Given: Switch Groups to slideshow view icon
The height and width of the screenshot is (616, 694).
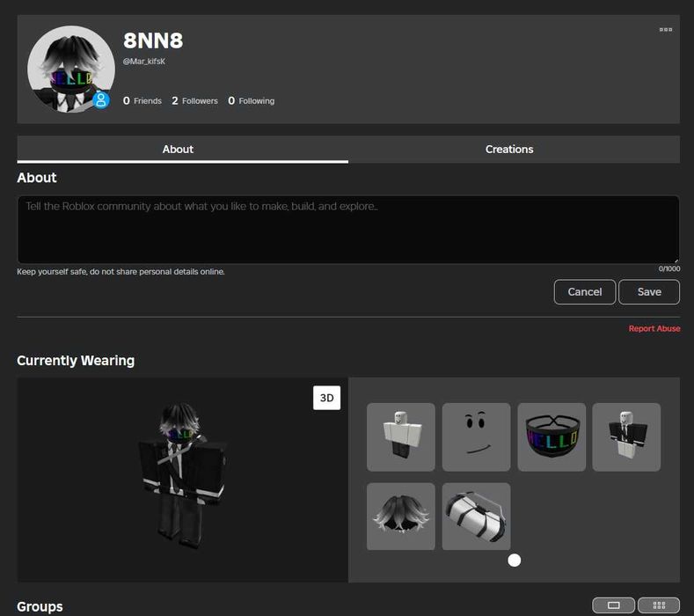Looking at the screenshot, I should click(x=613, y=605).
